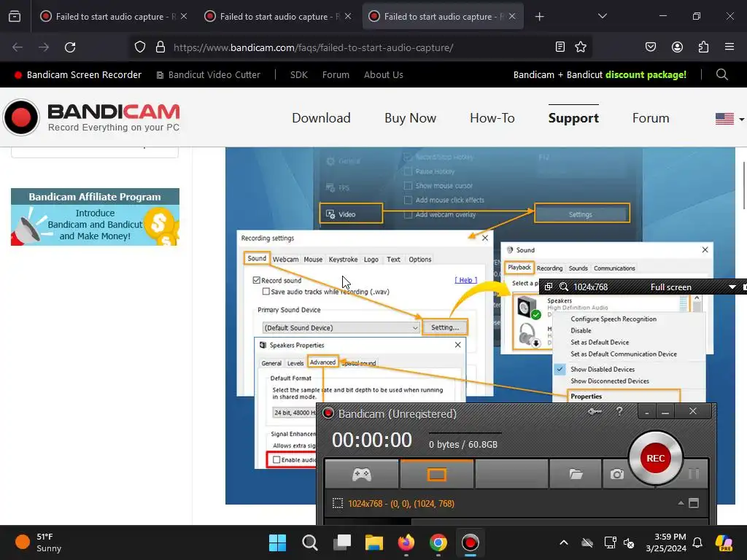Click the overlapping windows icon on overlay bar

[x=549, y=287]
